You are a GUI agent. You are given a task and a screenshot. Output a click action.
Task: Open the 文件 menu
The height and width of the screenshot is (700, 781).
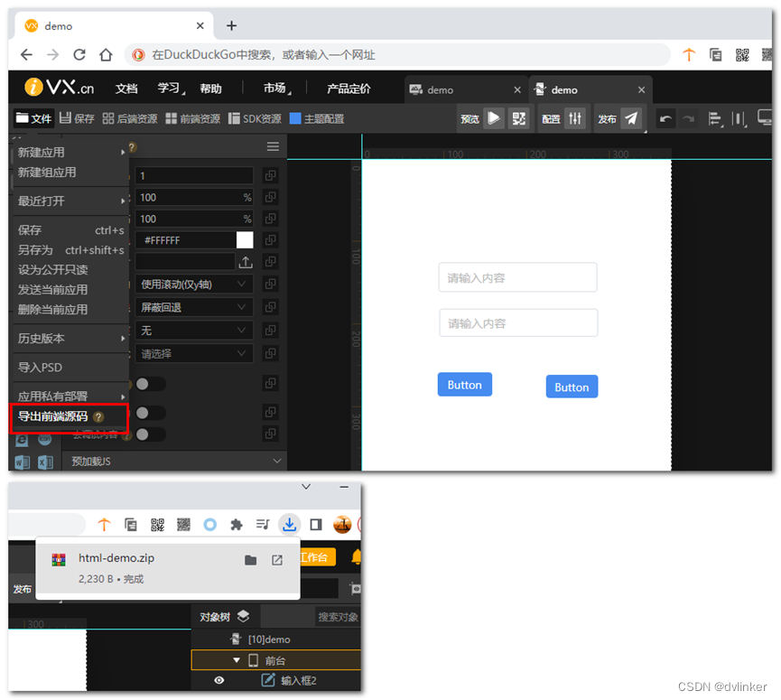pyautogui.click(x=33, y=118)
